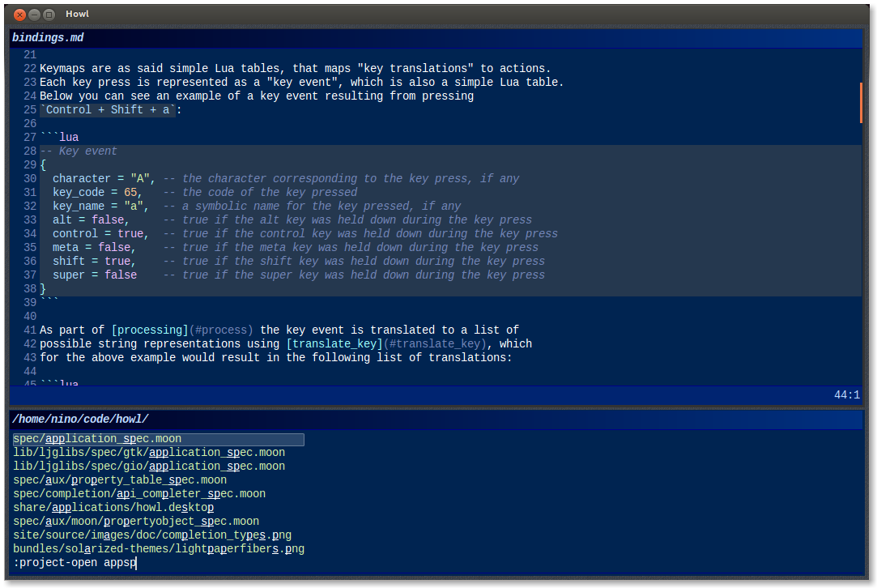The image size is (877, 588).
Task: Click the closing brace on line 38
Action: pyautogui.click(x=43, y=288)
